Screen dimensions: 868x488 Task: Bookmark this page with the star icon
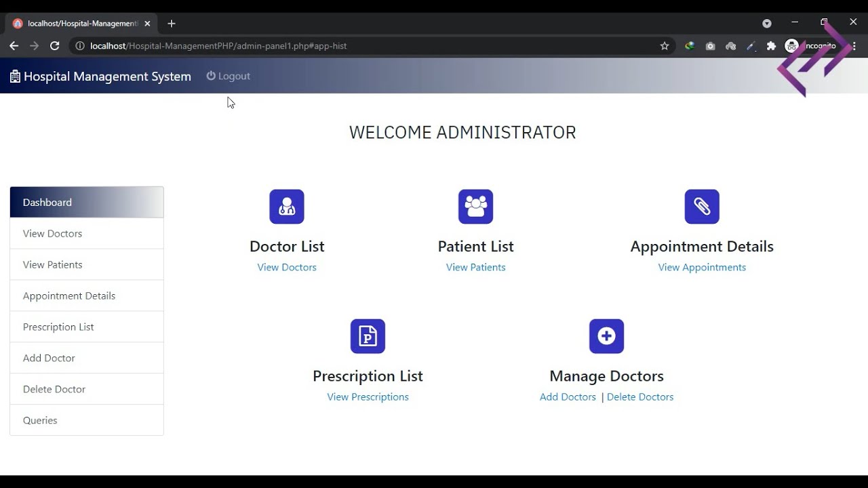coord(665,46)
